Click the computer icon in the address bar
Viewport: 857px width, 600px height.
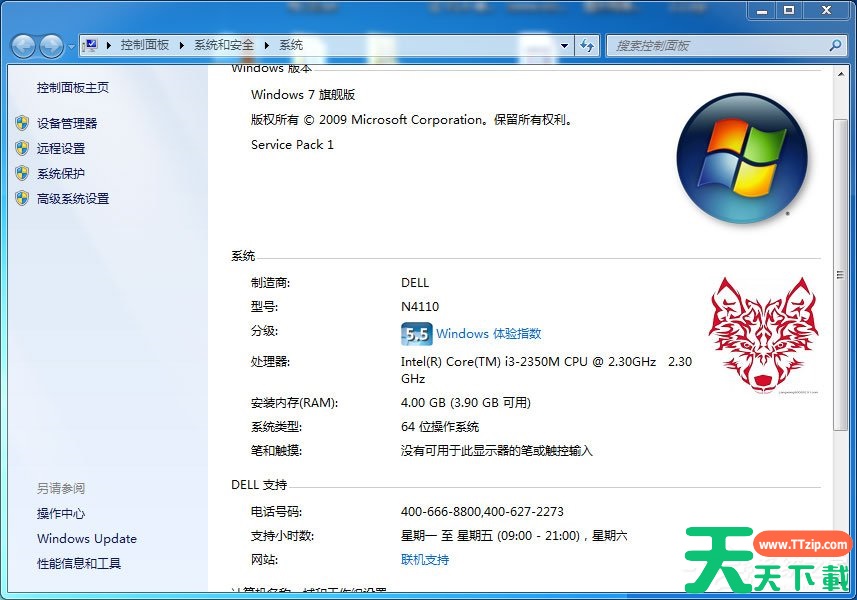click(92, 45)
